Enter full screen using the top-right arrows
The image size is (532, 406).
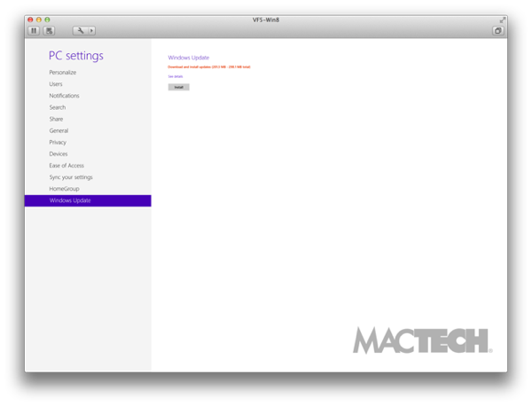click(503, 20)
